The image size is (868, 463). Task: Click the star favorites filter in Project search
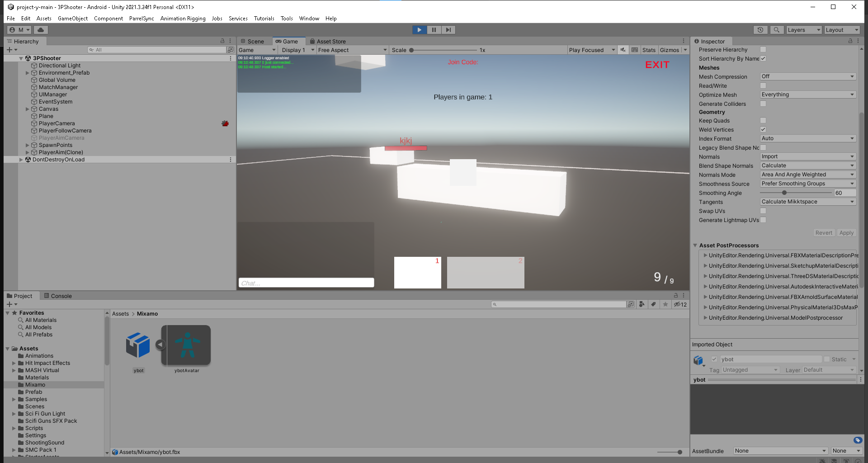click(x=665, y=304)
